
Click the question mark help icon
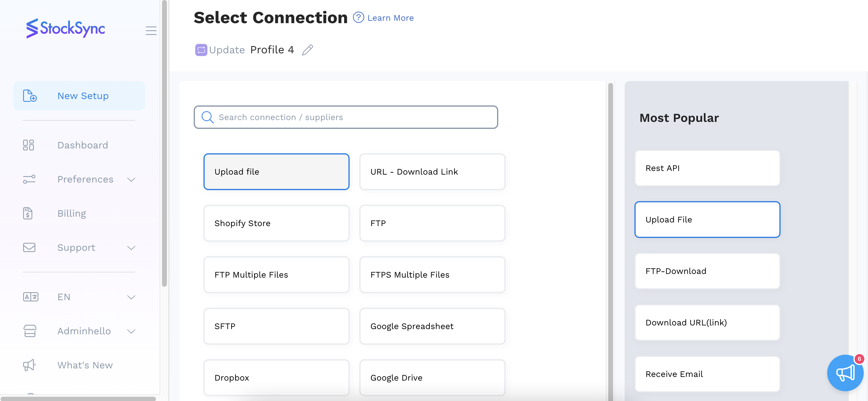pos(358,18)
